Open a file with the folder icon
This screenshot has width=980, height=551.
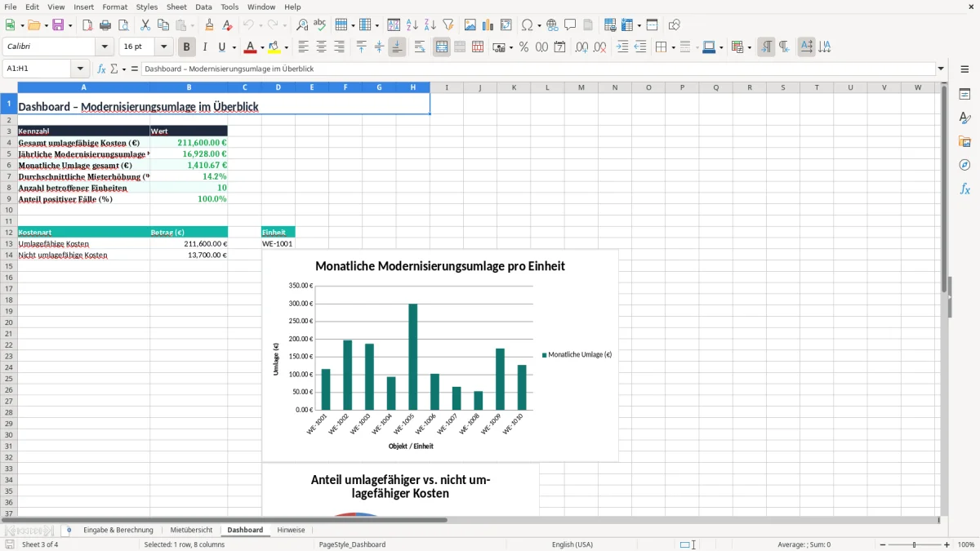33,25
